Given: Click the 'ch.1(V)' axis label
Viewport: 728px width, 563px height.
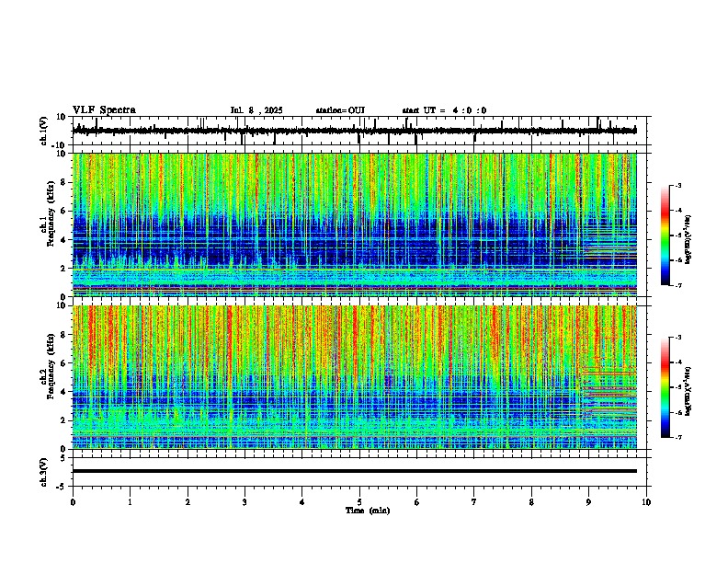Looking at the screenshot, I should (x=44, y=131).
